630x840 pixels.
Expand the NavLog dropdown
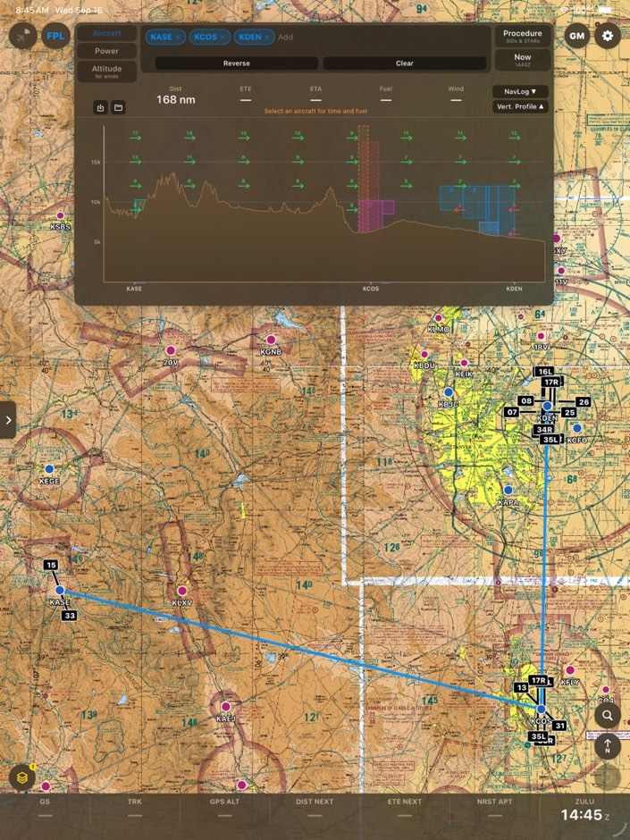(520, 92)
